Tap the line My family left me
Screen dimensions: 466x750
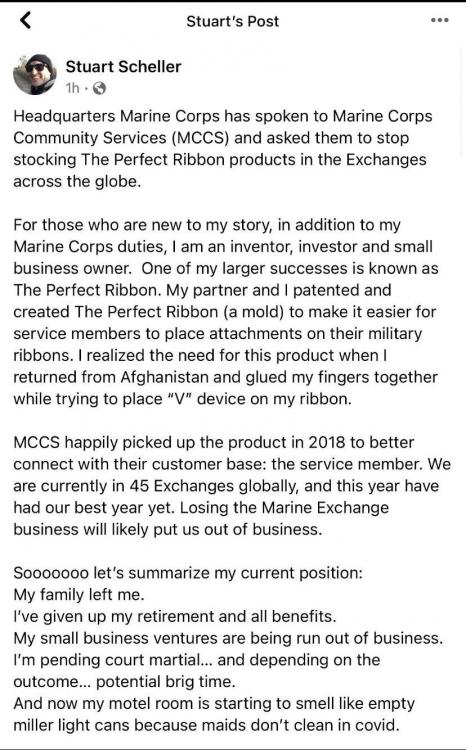coord(79,595)
